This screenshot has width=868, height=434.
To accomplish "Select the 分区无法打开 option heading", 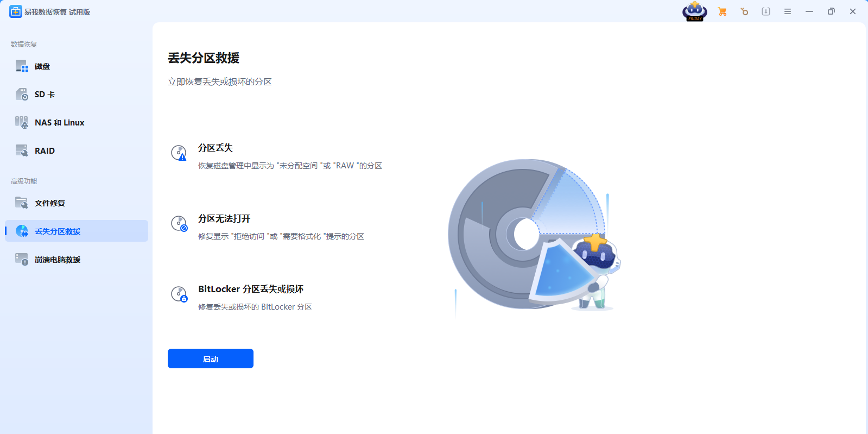I will coord(224,218).
